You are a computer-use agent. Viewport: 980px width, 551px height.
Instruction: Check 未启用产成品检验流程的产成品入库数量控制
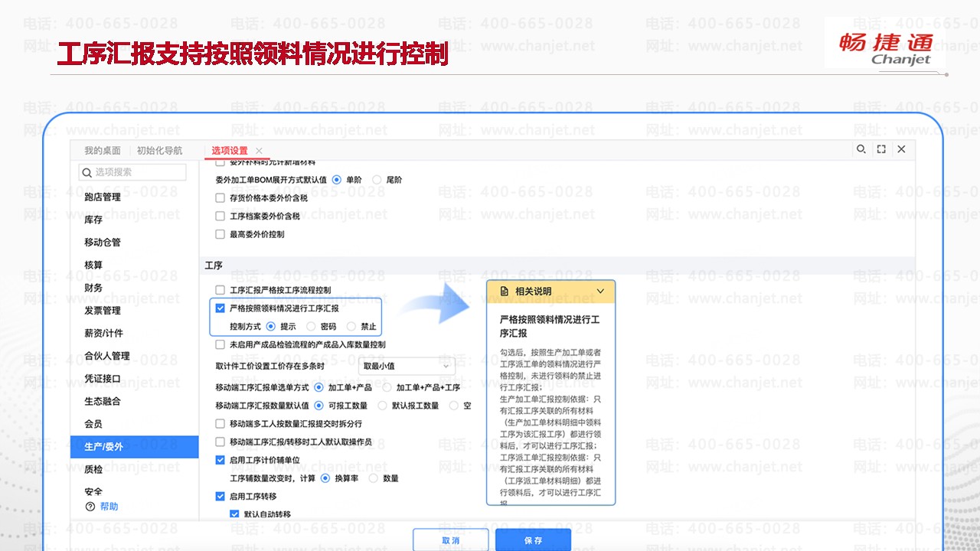click(220, 345)
